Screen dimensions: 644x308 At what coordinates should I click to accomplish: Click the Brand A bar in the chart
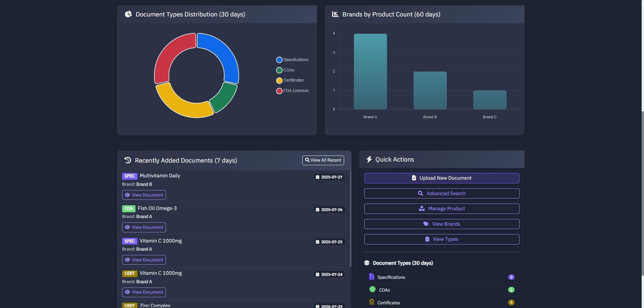[x=370, y=71]
